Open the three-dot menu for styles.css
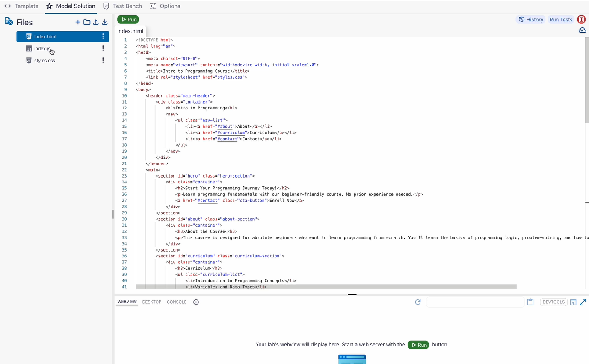589x364 pixels. [103, 60]
